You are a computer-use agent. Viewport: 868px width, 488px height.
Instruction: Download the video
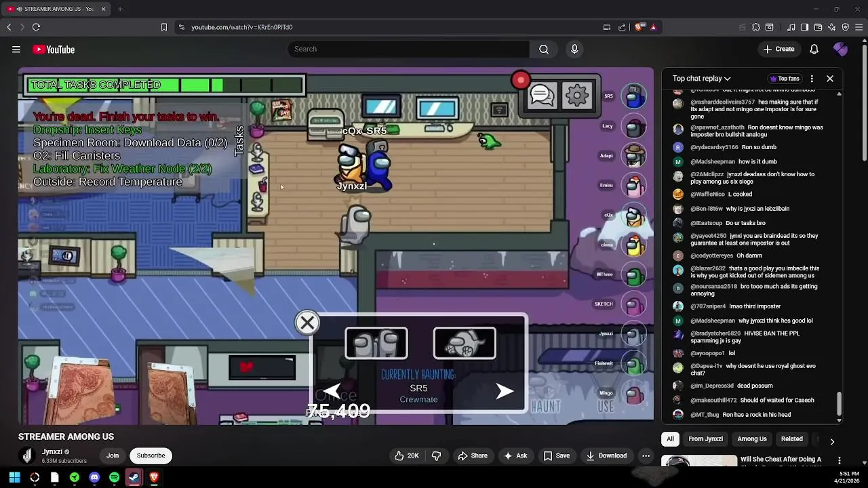pos(606,455)
